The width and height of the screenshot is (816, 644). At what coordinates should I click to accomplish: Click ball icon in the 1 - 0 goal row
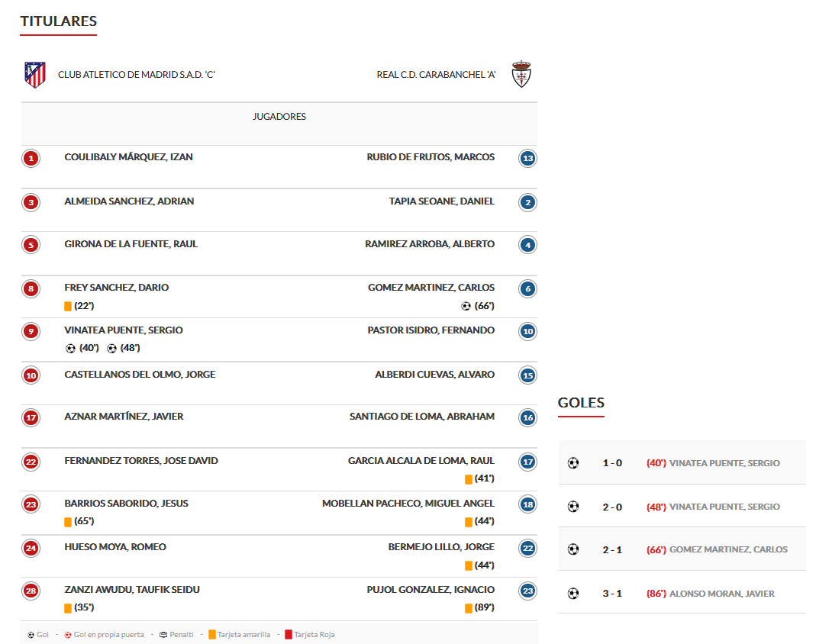tap(573, 463)
